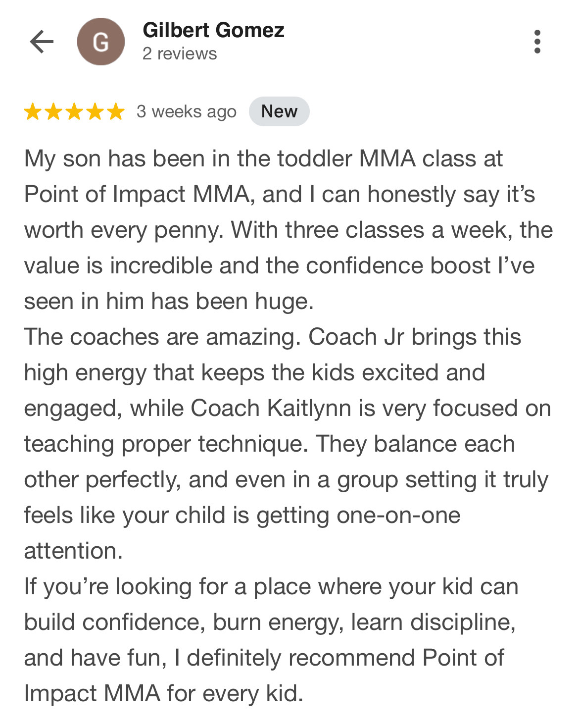The image size is (579, 728).
Task: Click the fifth yellow rating star
Action: (x=116, y=112)
